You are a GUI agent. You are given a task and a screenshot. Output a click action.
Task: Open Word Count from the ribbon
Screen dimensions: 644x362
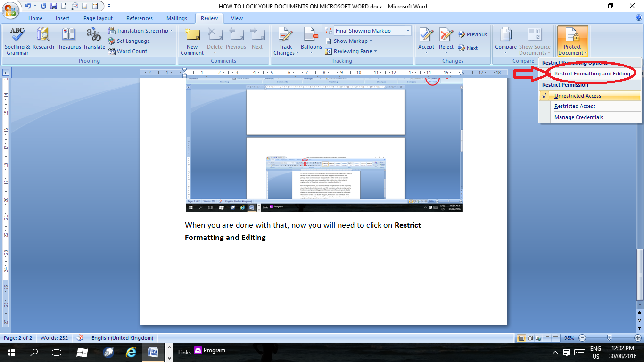[x=127, y=51]
